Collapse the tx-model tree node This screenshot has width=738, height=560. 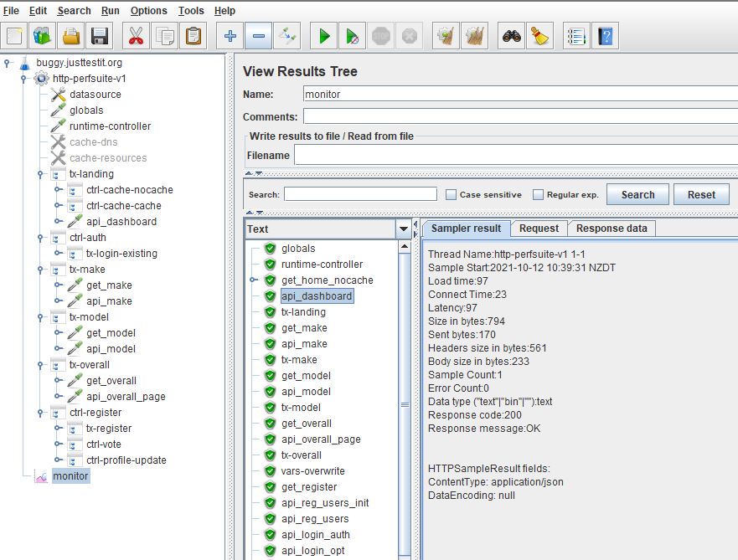tap(40, 317)
